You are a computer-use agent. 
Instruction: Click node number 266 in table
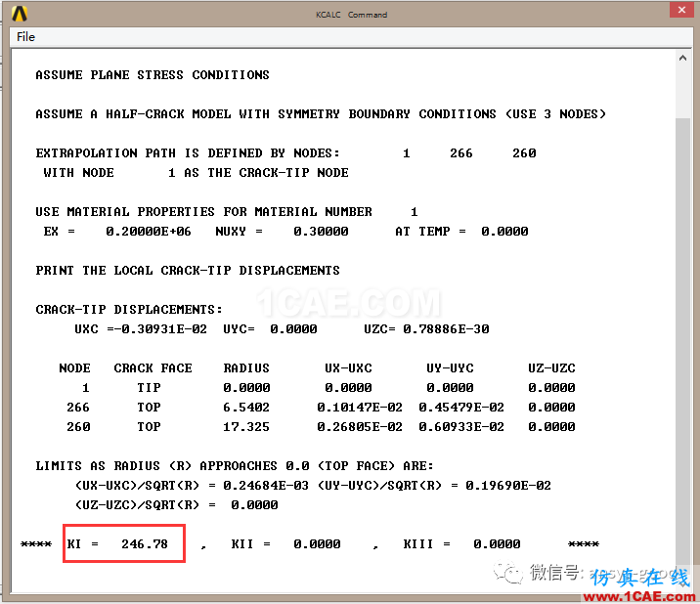click(x=78, y=408)
